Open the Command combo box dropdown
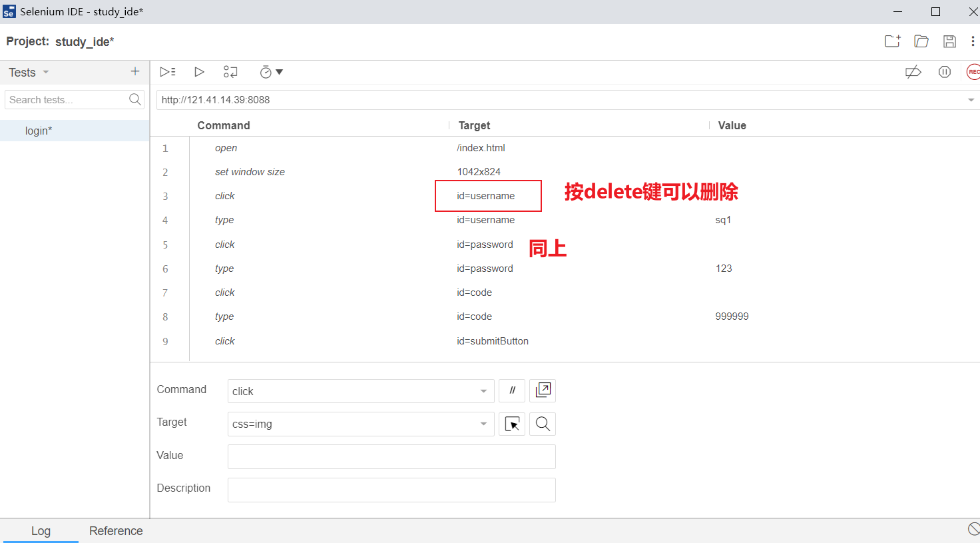980x559 pixels. [484, 391]
